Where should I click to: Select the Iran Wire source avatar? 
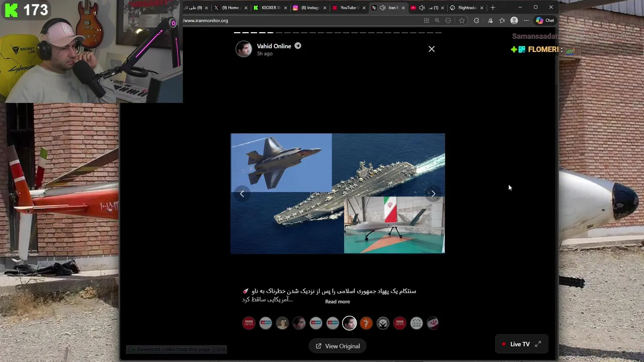[x=416, y=323]
